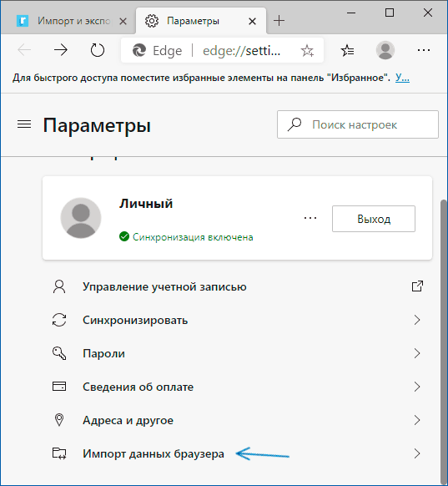Close the Параметры tab
The image size is (448, 486).
252,22
